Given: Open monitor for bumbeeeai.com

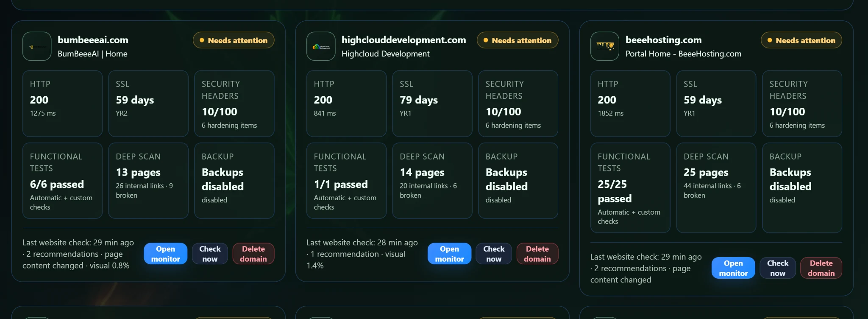Looking at the screenshot, I should coord(165,254).
